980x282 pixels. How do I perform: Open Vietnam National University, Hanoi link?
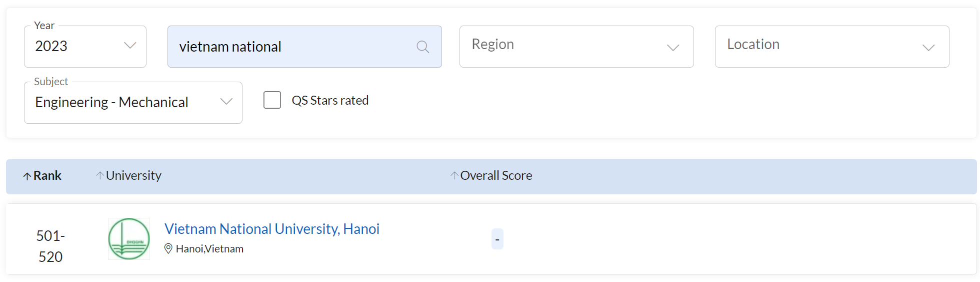click(x=271, y=229)
